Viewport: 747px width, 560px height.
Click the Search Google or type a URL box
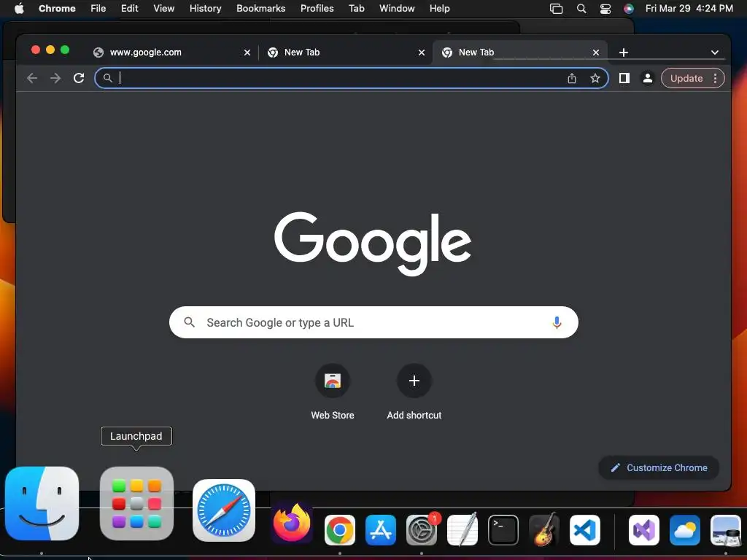point(373,322)
